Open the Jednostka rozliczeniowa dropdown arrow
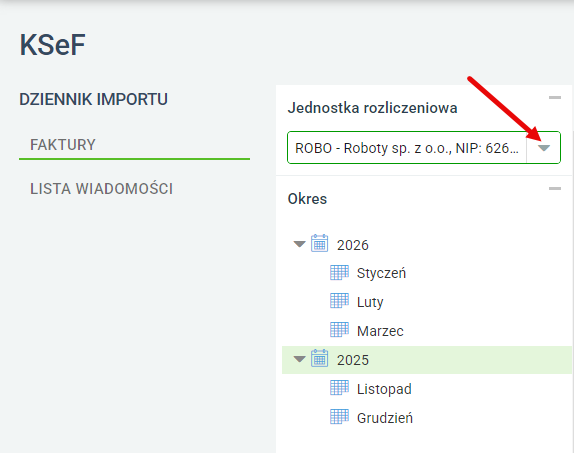This screenshot has width=574, height=453. coord(544,148)
